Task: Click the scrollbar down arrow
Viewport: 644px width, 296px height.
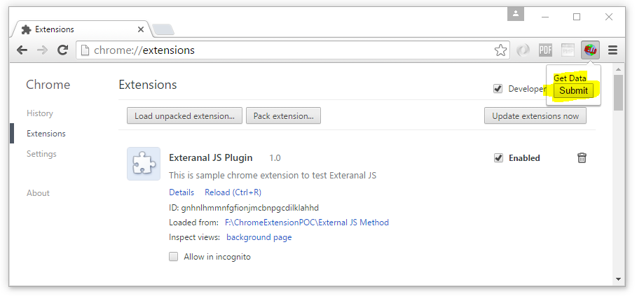Action: coord(618,279)
